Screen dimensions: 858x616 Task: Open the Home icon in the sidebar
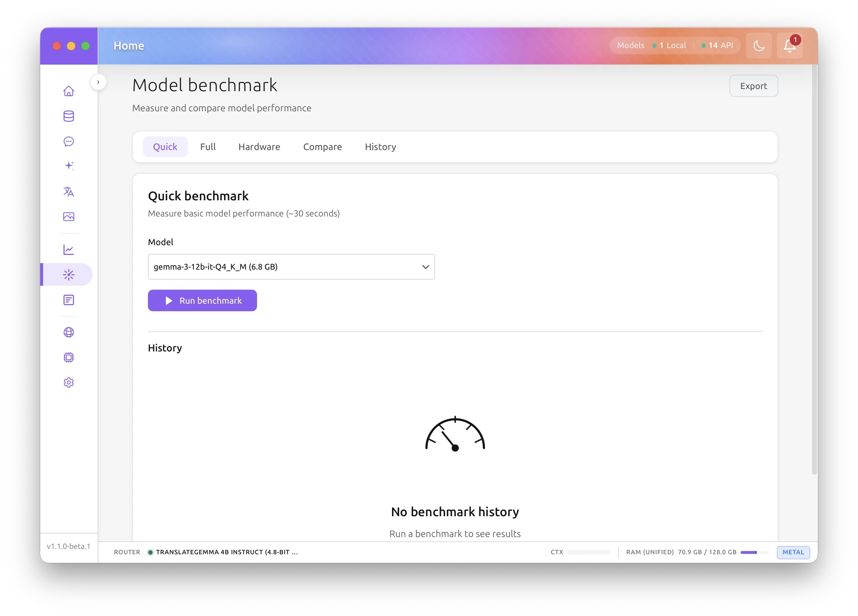(x=69, y=91)
